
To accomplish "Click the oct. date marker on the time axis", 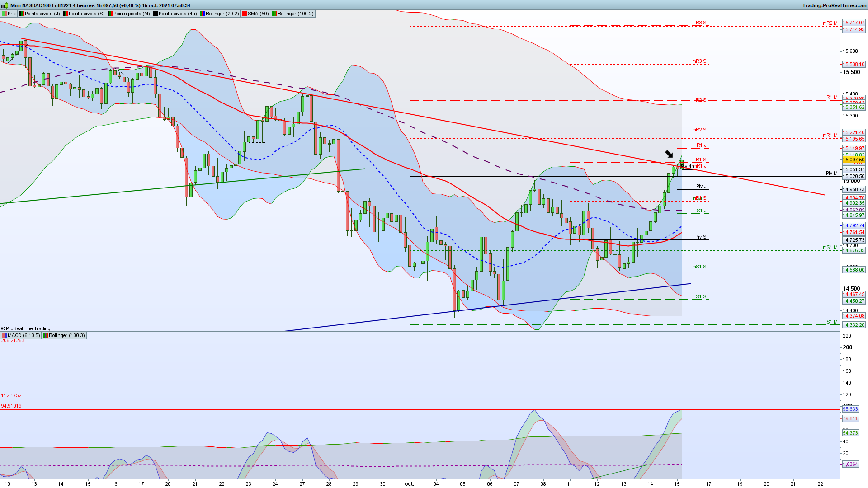I will tap(409, 483).
